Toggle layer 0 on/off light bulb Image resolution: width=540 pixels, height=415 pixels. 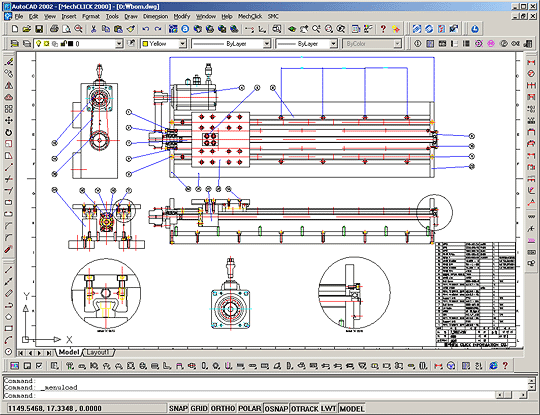tap(39, 44)
